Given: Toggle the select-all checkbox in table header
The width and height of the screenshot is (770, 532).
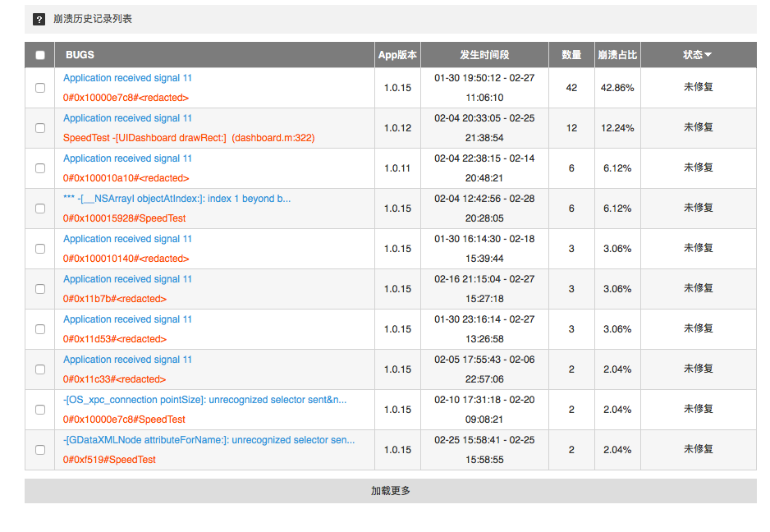Looking at the screenshot, I should [x=40, y=55].
